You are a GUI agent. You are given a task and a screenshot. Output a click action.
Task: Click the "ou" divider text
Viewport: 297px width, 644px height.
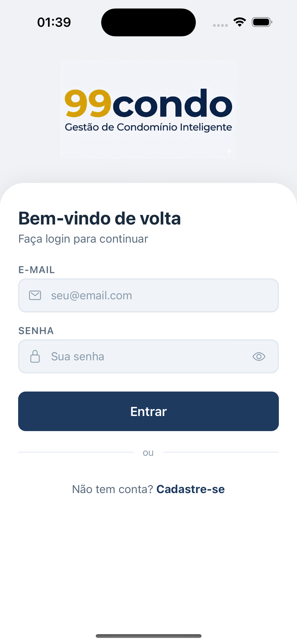pyautogui.click(x=148, y=453)
